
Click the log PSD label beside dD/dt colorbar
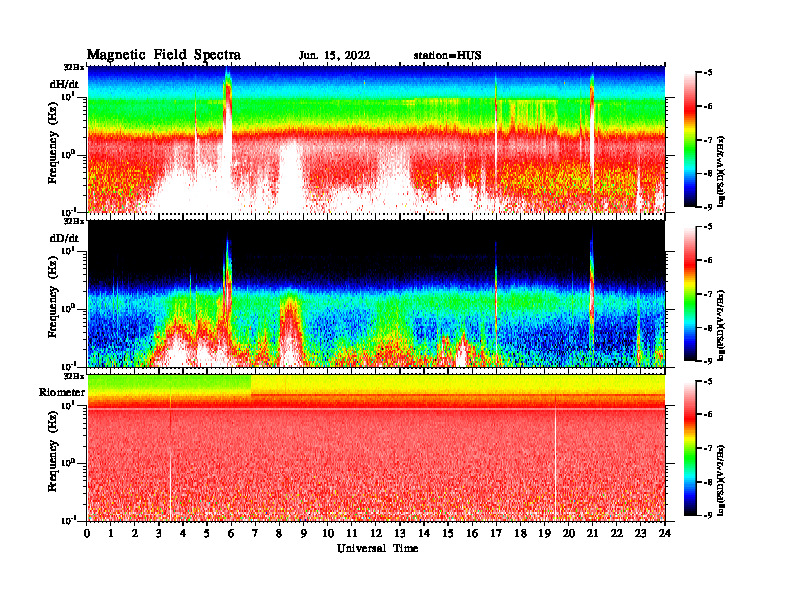pyautogui.click(x=721, y=325)
